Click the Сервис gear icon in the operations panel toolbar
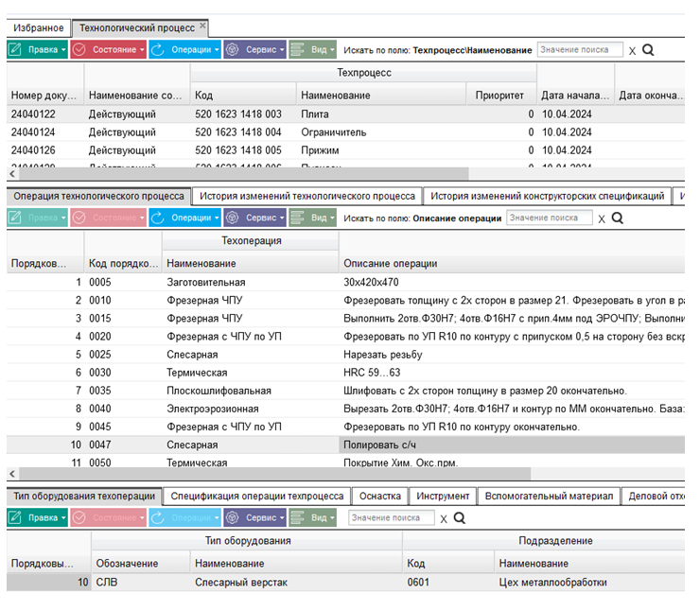 [x=232, y=218]
